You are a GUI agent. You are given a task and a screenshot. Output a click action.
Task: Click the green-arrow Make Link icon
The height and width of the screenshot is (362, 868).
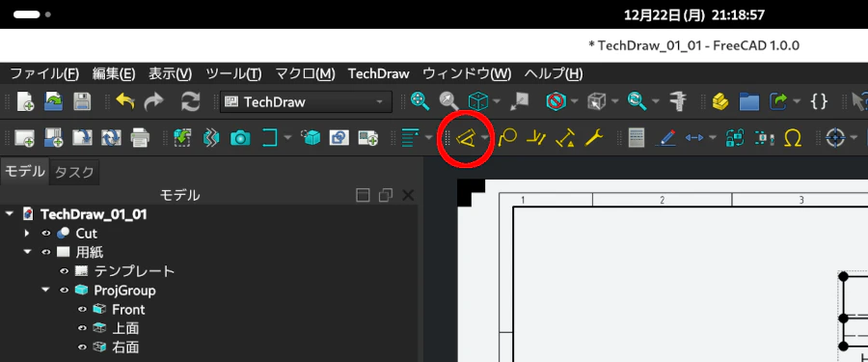(779, 101)
